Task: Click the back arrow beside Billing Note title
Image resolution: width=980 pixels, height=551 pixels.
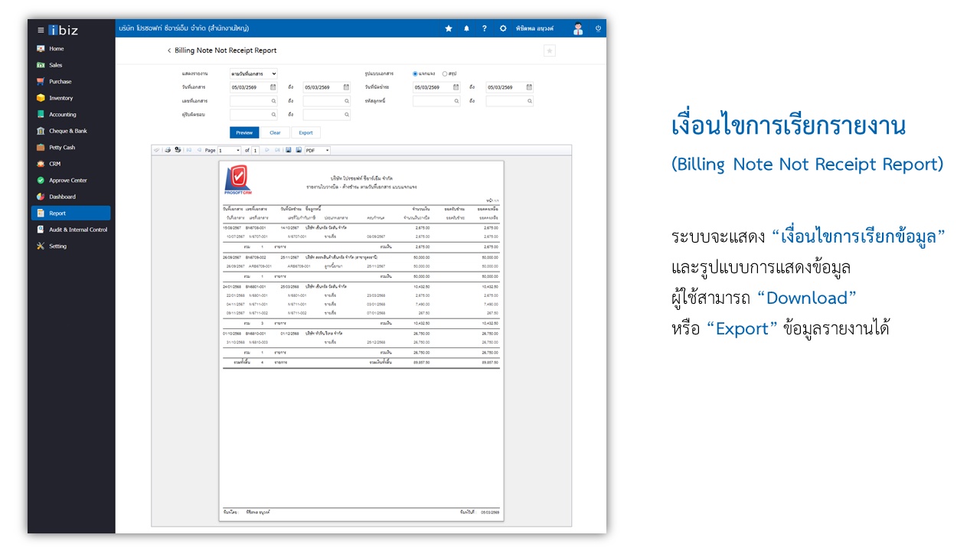Action: pos(169,51)
